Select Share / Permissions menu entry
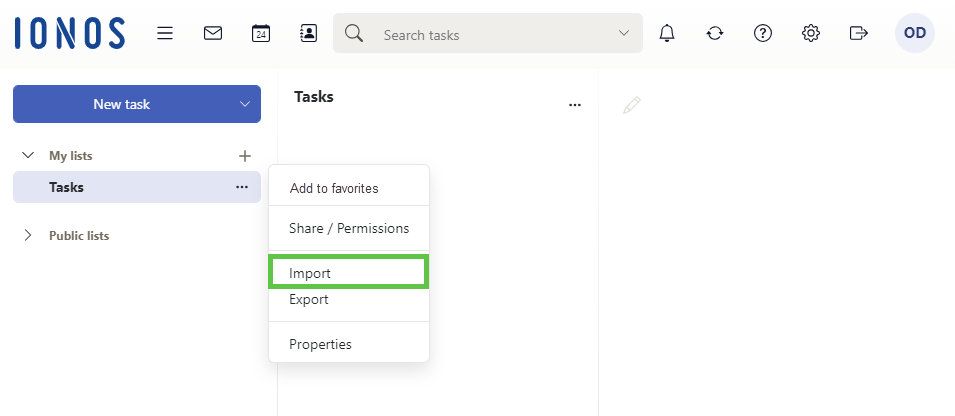This screenshot has width=955, height=416. (x=348, y=228)
